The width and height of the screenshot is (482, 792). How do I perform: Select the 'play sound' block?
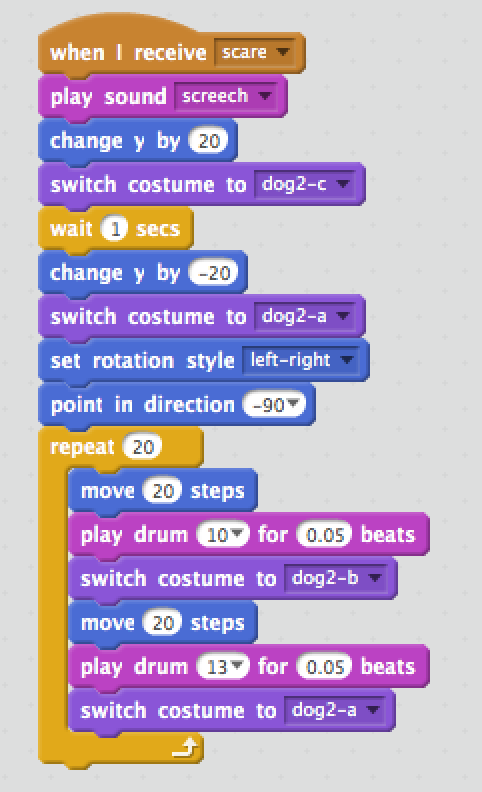pyautogui.click(x=163, y=96)
